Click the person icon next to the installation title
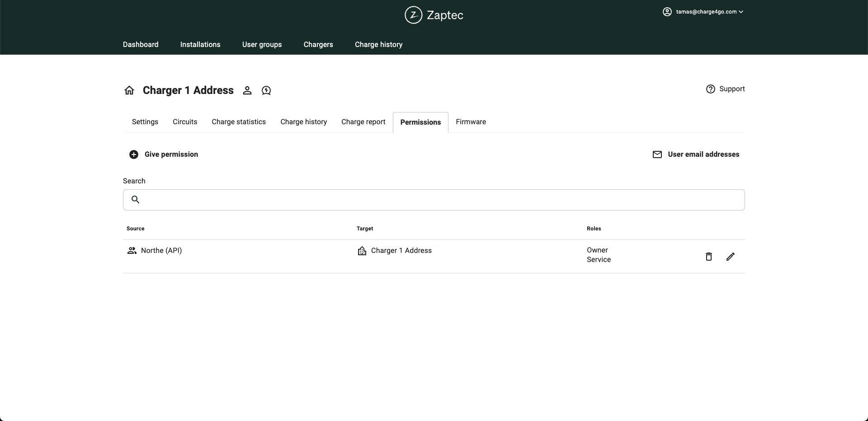The width and height of the screenshot is (868, 421). point(247,90)
